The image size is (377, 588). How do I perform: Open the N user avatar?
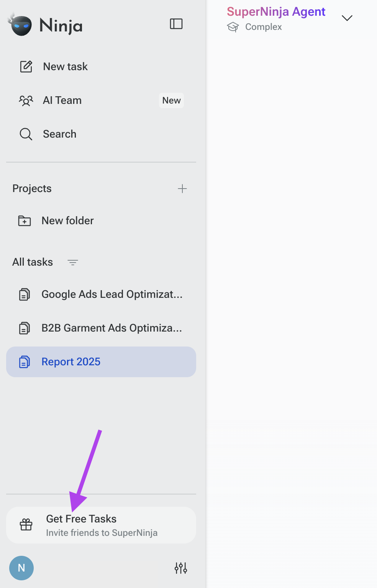pos(21,568)
